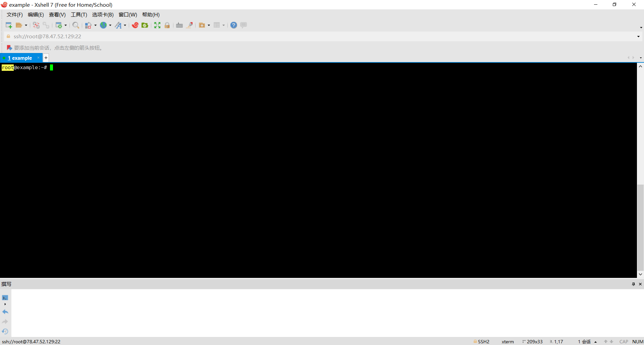
Task: Pin the compose pane pushpin
Action: pyautogui.click(x=633, y=284)
